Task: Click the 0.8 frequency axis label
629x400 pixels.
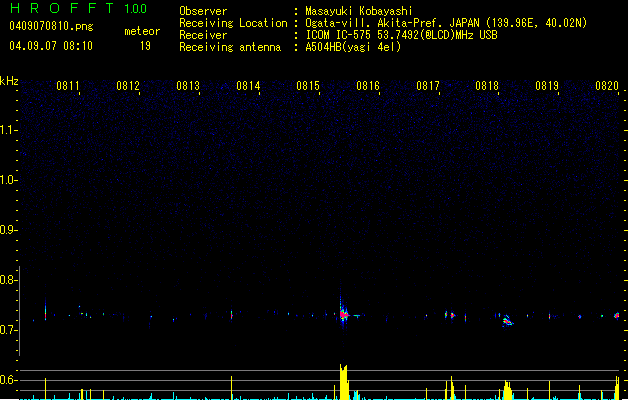Action: (8, 280)
